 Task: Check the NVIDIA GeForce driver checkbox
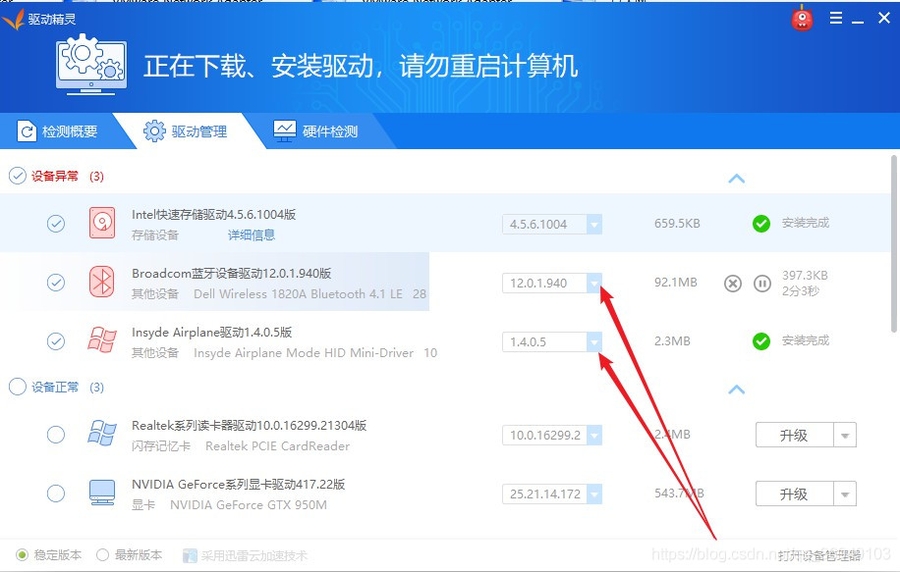click(56, 493)
